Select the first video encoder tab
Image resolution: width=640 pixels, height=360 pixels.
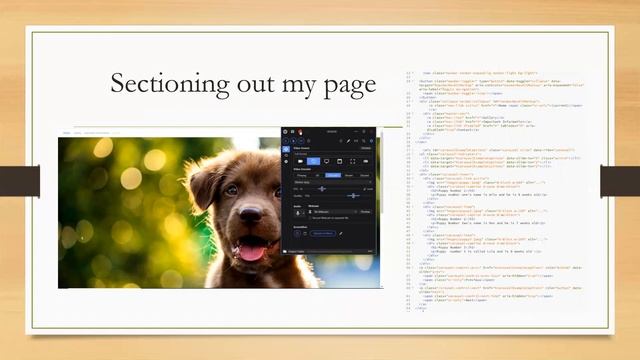point(302,175)
